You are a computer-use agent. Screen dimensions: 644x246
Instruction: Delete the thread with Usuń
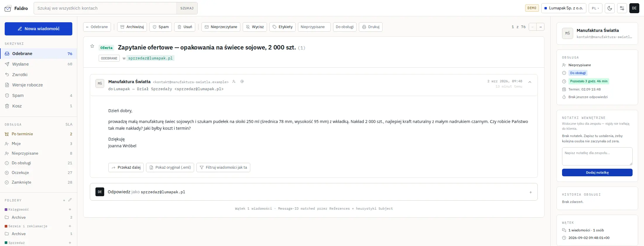[x=185, y=27]
